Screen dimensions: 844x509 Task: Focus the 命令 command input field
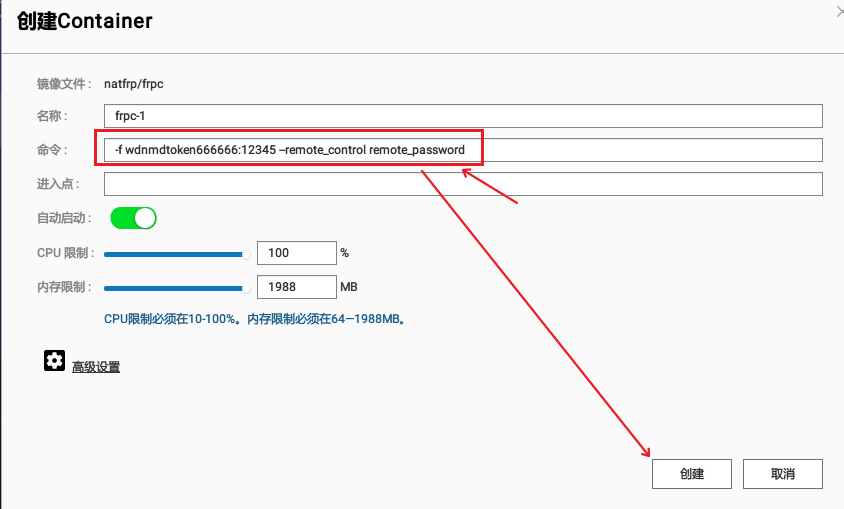tap(462, 150)
